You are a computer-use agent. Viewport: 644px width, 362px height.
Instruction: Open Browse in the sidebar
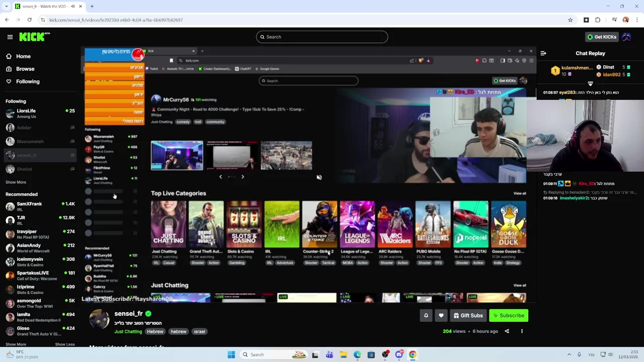click(25, 69)
